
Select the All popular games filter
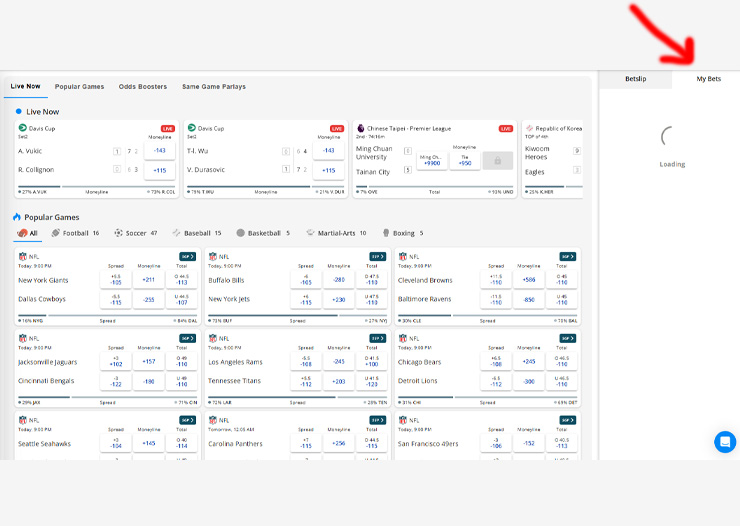26,233
